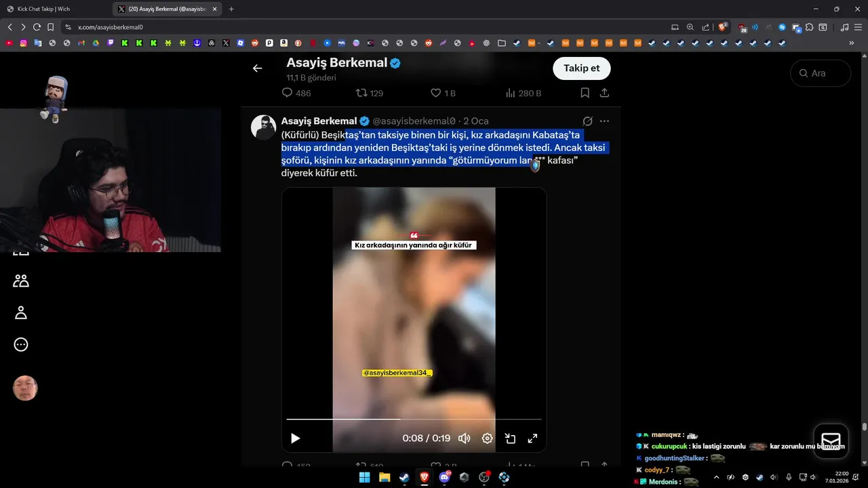
Task: Open the Brave Shields lion icon
Action: (723, 27)
